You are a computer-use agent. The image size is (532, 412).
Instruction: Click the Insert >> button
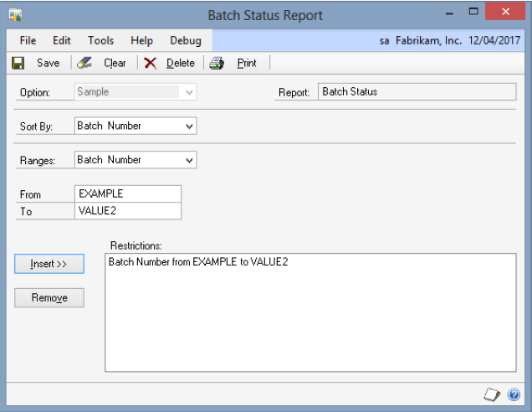[x=49, y=264]
